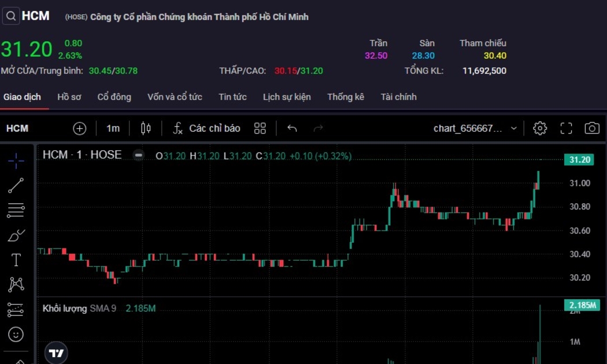
Task: Click the HCM symbol button in chart toolbar
Action: click(17, 128)
